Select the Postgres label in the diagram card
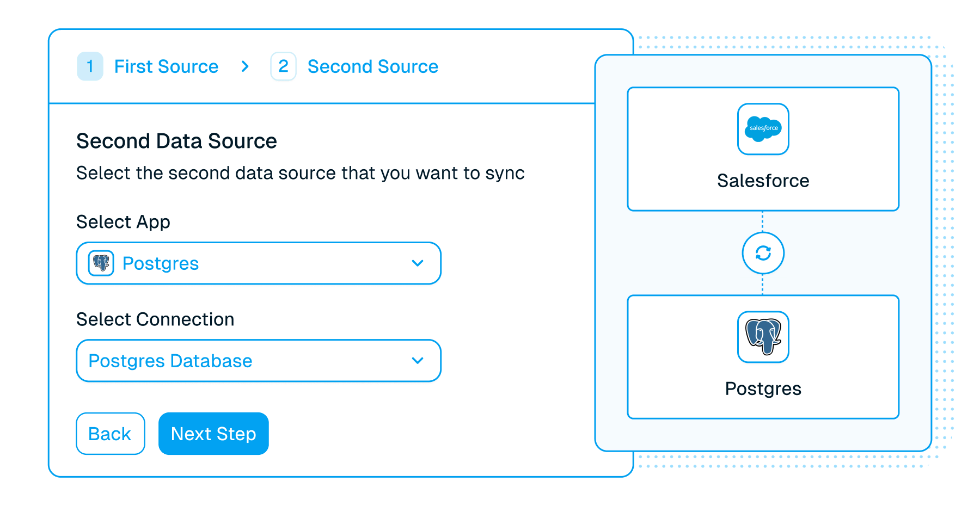 (763, 388)
